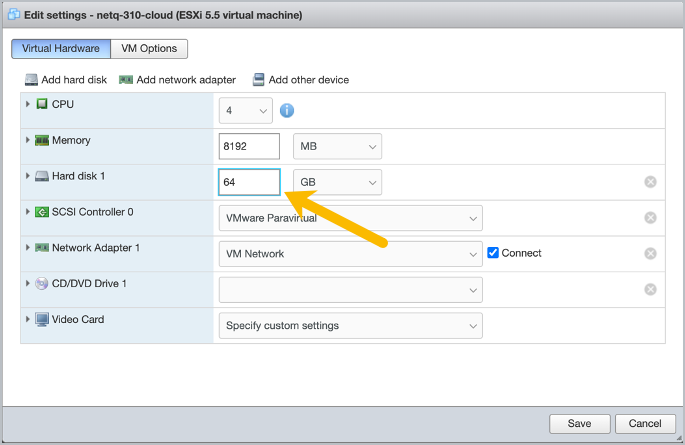Click Add network adapter
This screenshot has width=685, height=445.
[x=177, y=80]
